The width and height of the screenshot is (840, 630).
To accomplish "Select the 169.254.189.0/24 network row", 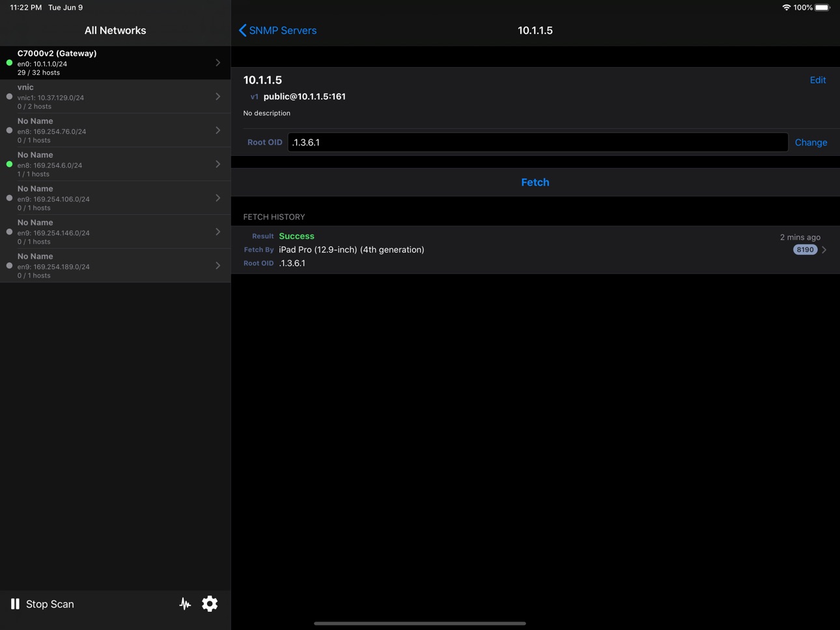I will tap(115, 266).
